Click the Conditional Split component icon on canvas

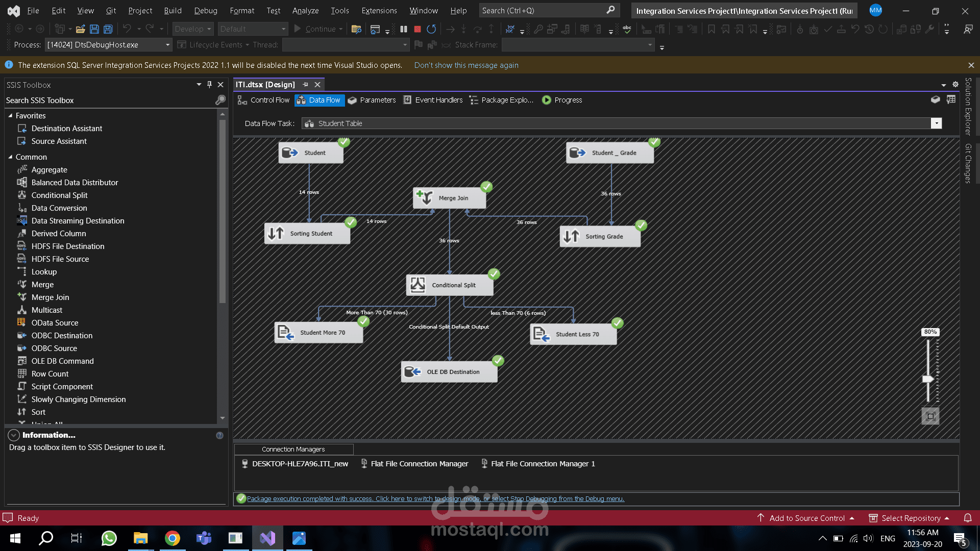418,285
